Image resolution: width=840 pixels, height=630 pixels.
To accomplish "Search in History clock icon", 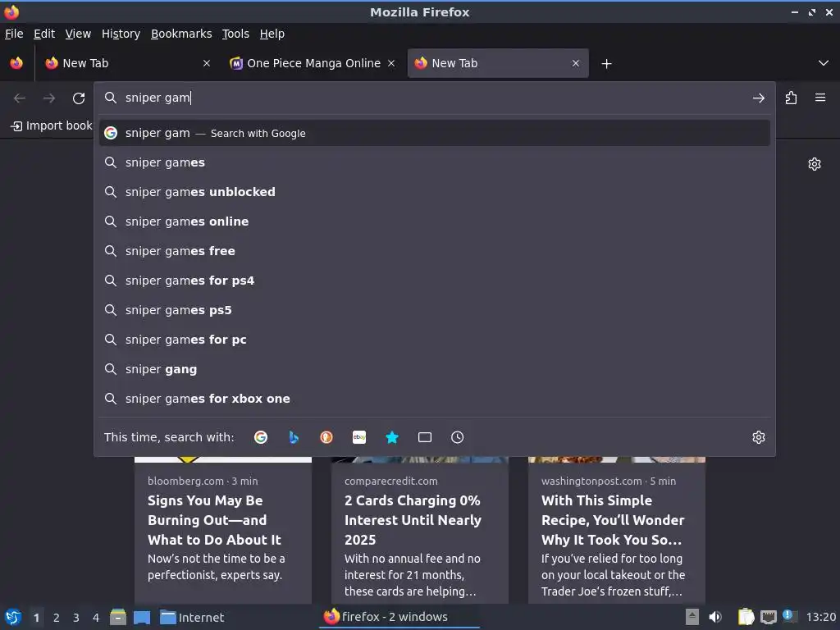I will pyautogui.click(x=458, y=437).
